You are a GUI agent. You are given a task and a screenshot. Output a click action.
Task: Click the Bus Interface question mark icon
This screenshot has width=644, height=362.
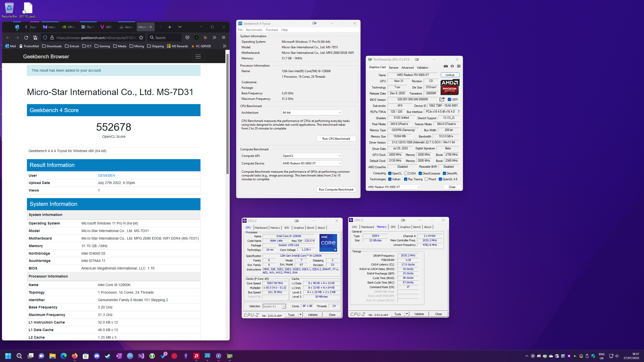click(x=459, y=112)
